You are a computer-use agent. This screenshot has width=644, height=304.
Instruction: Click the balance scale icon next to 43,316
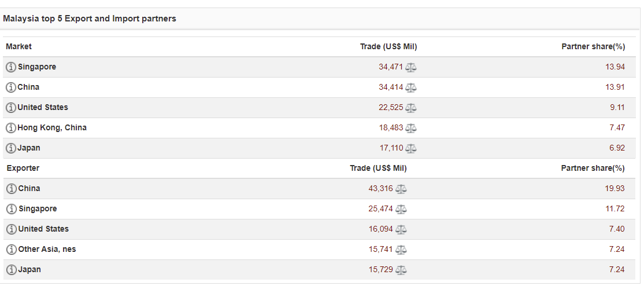(x=401, y=189)
